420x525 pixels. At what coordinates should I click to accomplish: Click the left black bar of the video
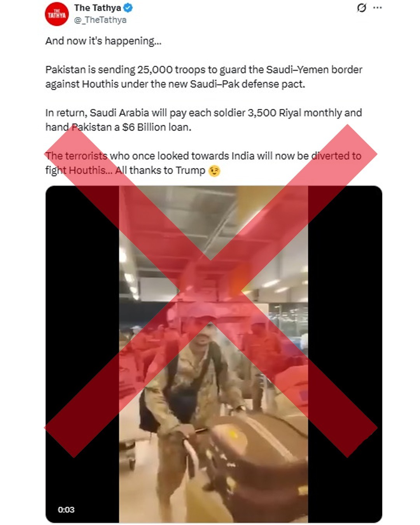pos(82,354)
